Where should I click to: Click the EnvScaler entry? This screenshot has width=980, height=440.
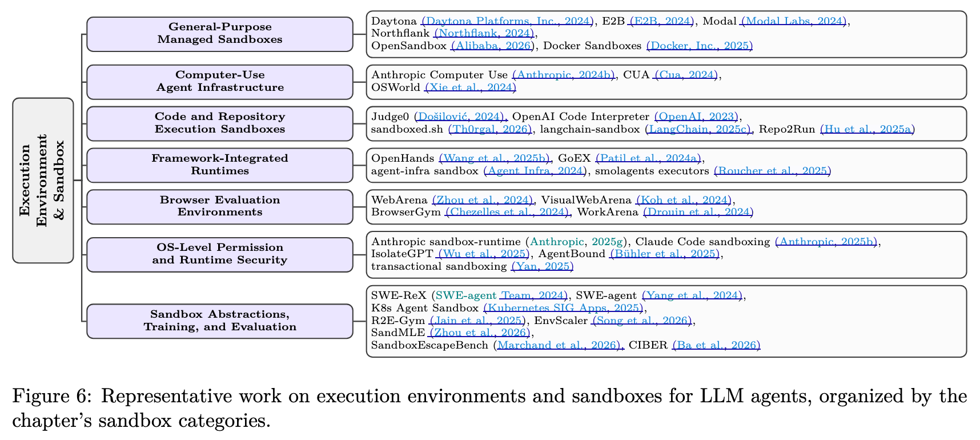click(x=561, y=321)
